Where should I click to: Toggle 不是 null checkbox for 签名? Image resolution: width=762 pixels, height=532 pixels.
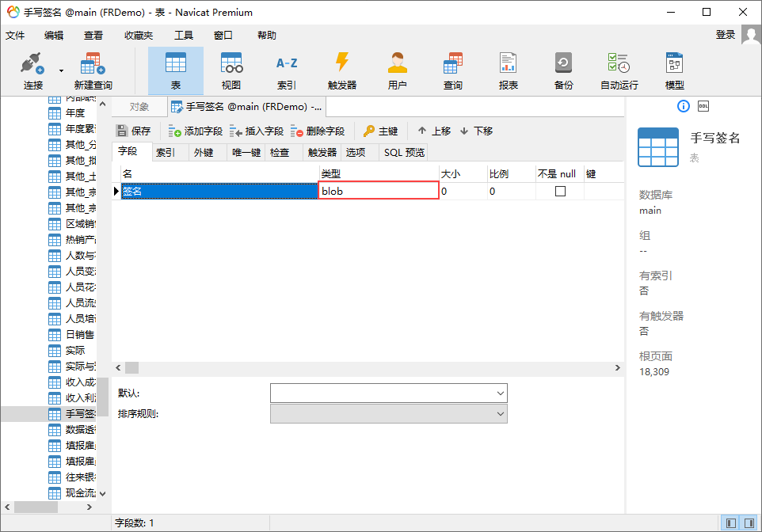(x=560, y=191)
